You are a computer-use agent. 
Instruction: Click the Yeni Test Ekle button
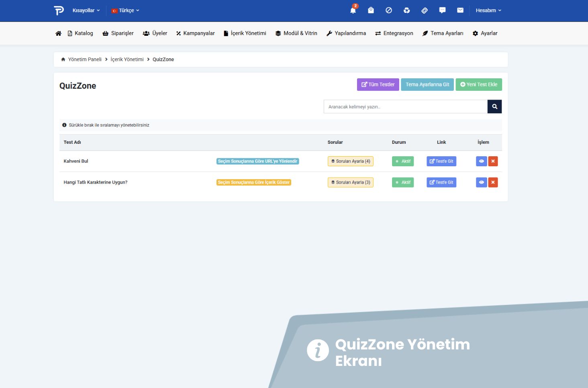click(x=479, y=84)
